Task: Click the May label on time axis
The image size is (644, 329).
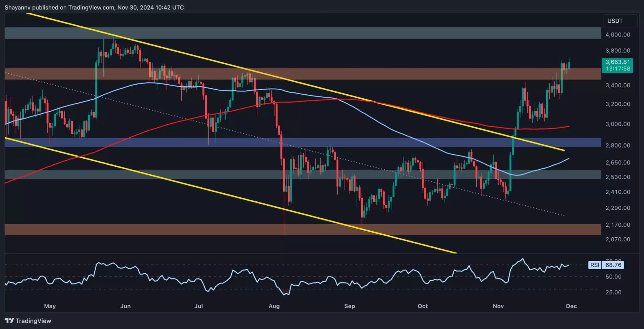Action: coord(50,306)
